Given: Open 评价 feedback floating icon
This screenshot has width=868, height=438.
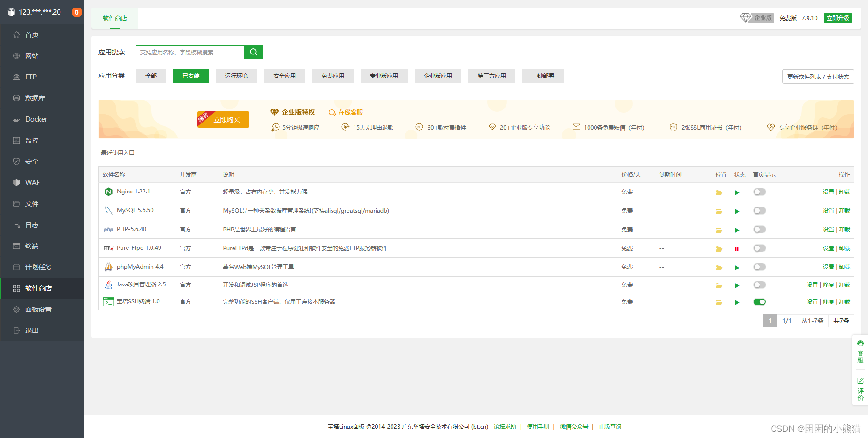Looking at the screenshot, I should pyautogui.click(x=860, y=389).
